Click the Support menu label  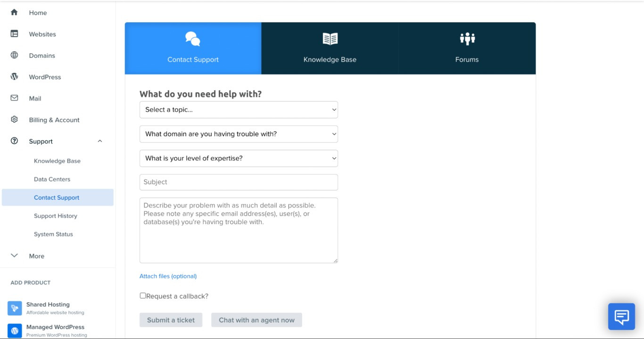click(x=41, y=141)
